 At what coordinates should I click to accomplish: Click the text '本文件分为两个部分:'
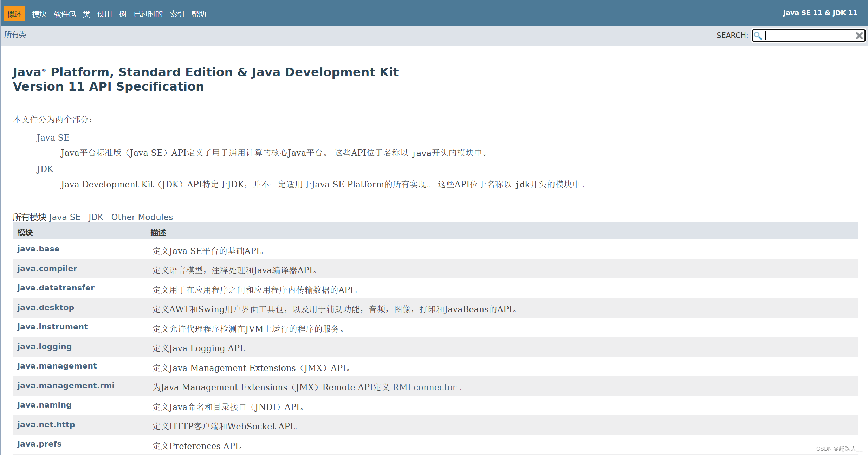[53, 120]
